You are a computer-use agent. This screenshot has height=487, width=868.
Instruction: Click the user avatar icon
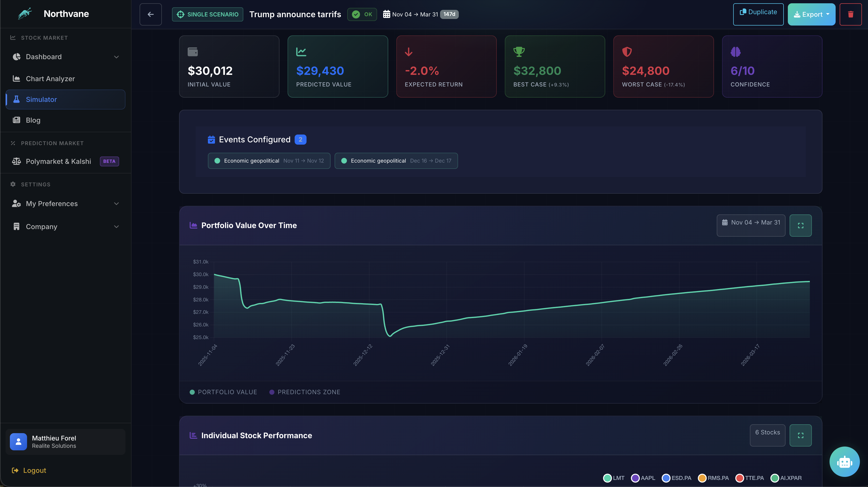point(18,441)
